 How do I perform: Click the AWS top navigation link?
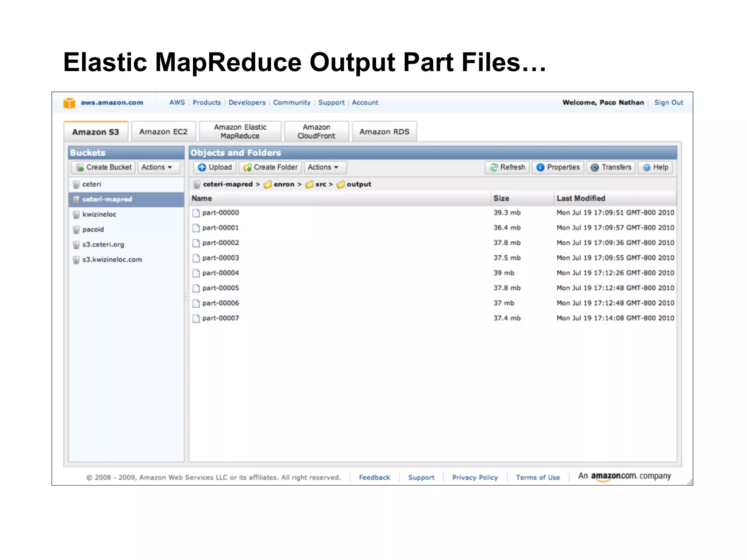(x=177, y=103)
